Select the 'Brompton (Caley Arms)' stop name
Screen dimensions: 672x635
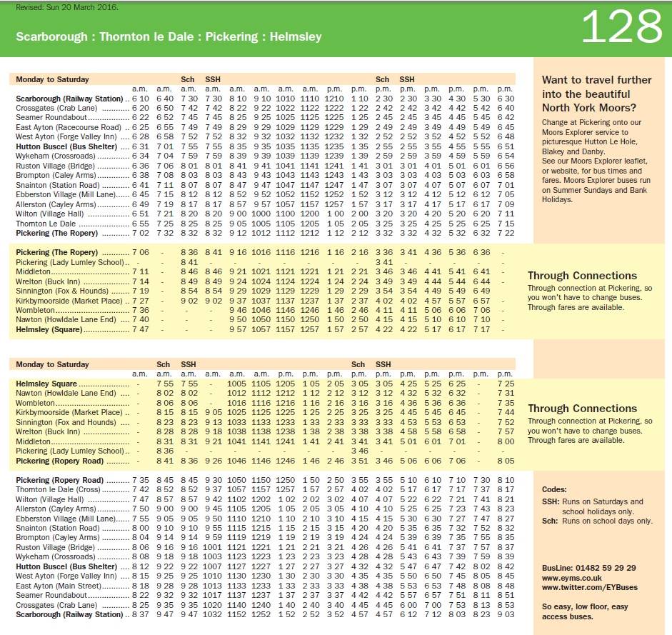[56, 176]
